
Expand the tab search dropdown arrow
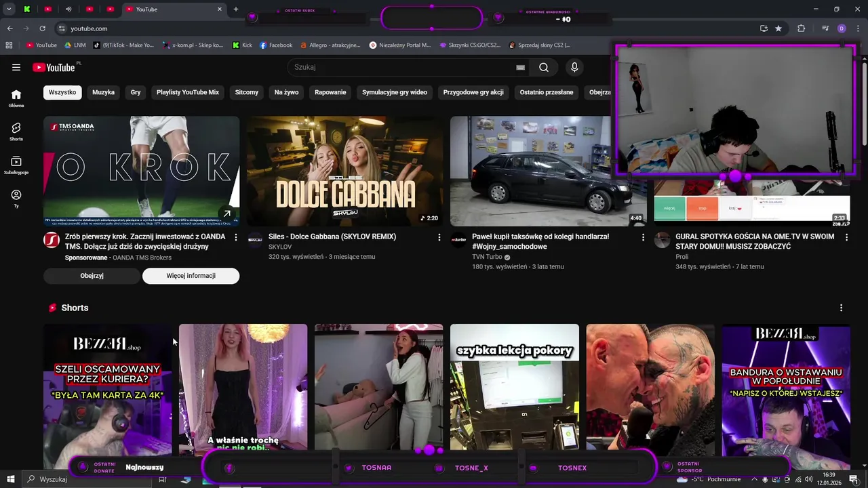tap(9, 9)
